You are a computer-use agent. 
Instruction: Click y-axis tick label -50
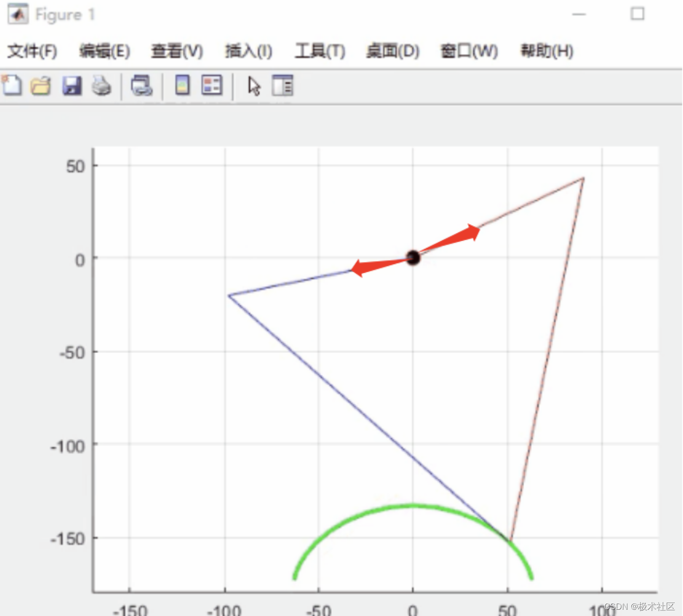coord(72,353)
